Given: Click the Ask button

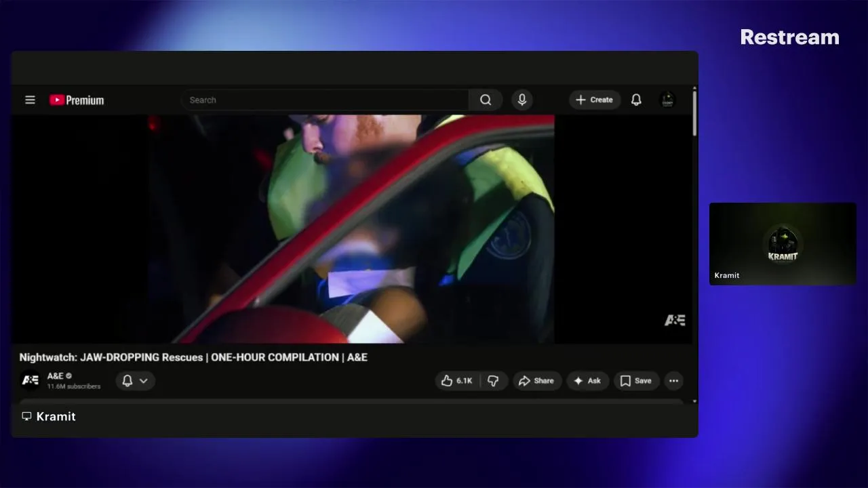Looking at the screenshot, I should 587,381.
